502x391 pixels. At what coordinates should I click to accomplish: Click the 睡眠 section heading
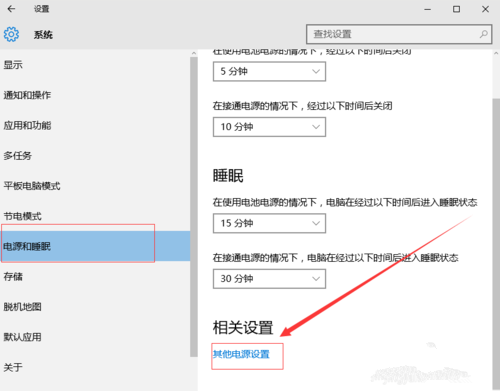point(228,176)
